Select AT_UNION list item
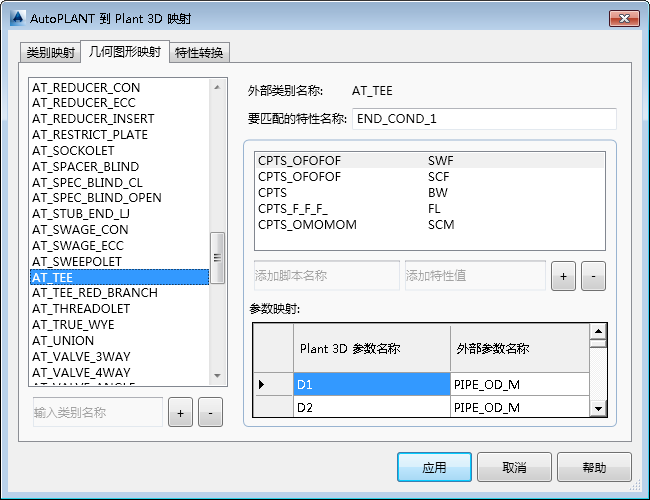 120,341
